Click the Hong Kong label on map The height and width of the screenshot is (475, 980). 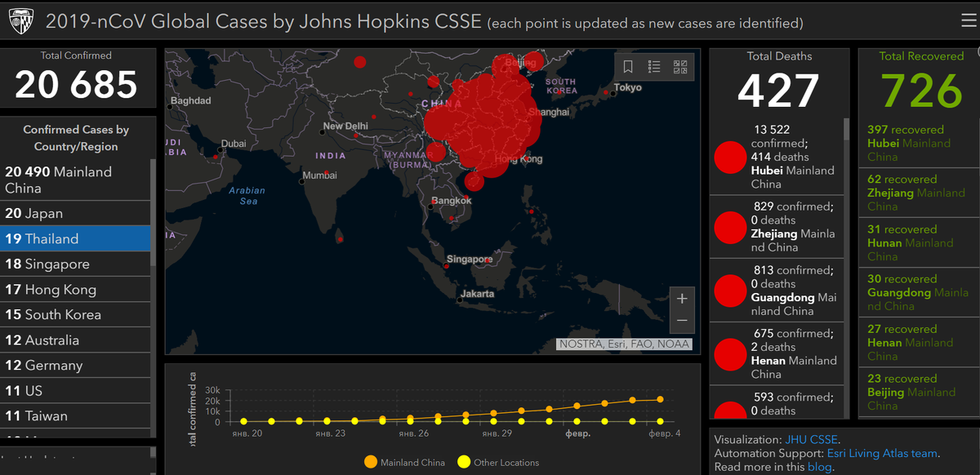[519, 159]
